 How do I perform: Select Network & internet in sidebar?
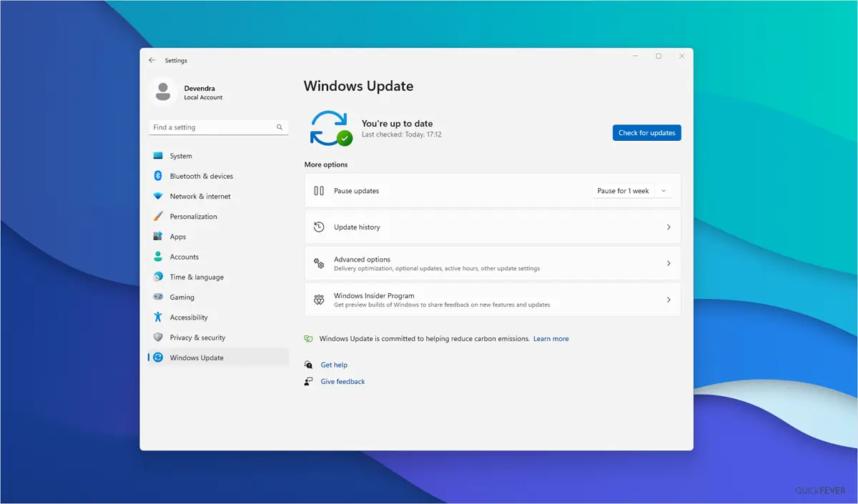coord(218,196)
